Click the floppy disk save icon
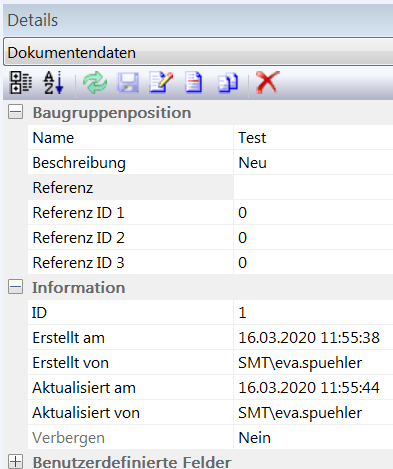Viewport: 393px width, 469px height. (128, 83)
